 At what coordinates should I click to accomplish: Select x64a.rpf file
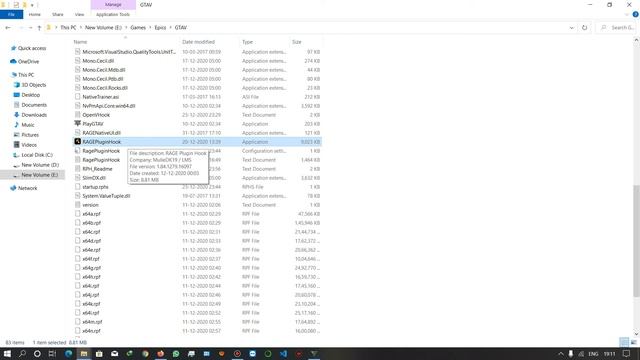(x=91, y=214)
